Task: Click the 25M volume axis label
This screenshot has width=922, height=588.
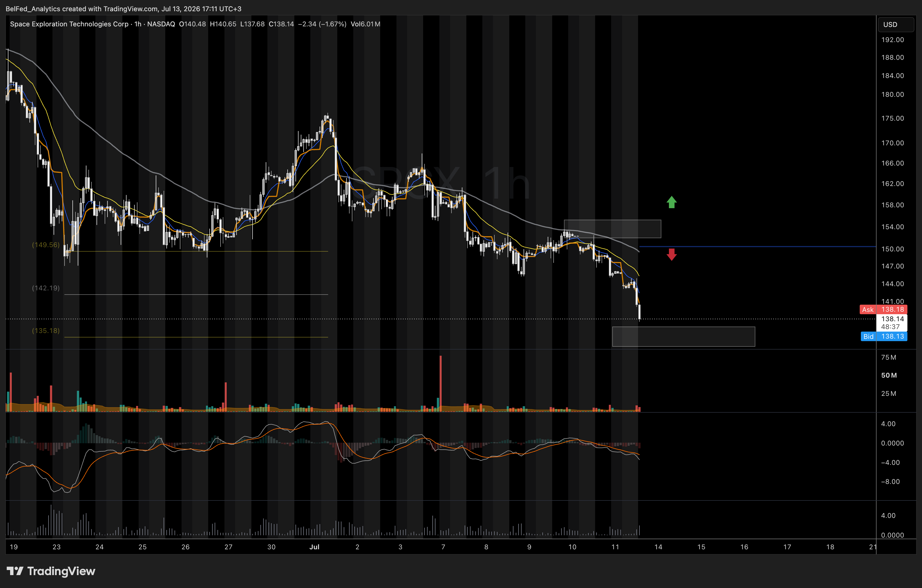Action: [888, 394]
